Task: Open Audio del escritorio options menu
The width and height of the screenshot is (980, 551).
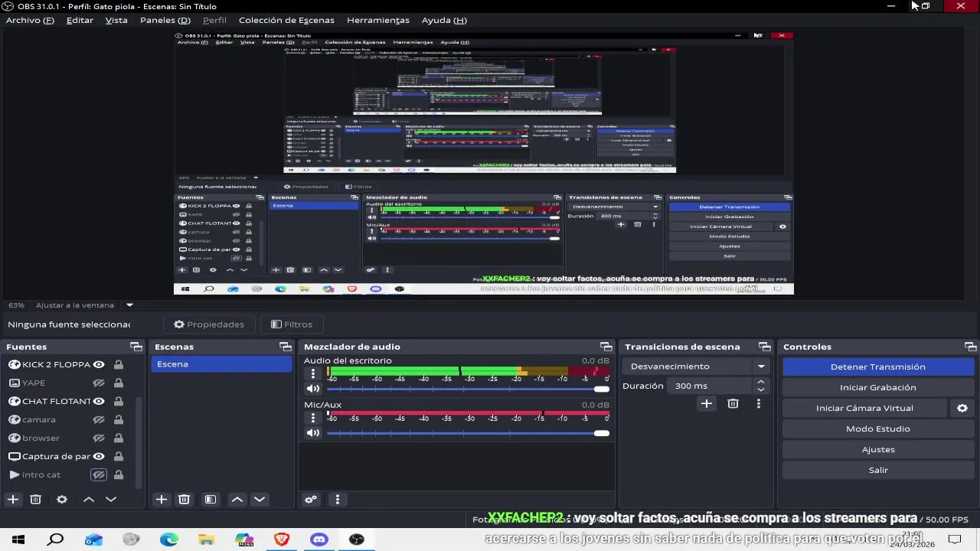Action: 312,373
